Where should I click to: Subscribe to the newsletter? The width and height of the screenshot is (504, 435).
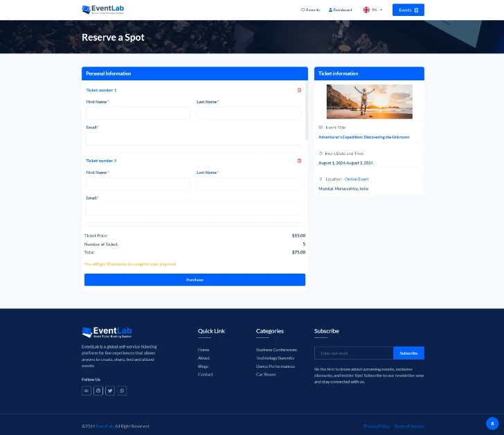[408, 353]
